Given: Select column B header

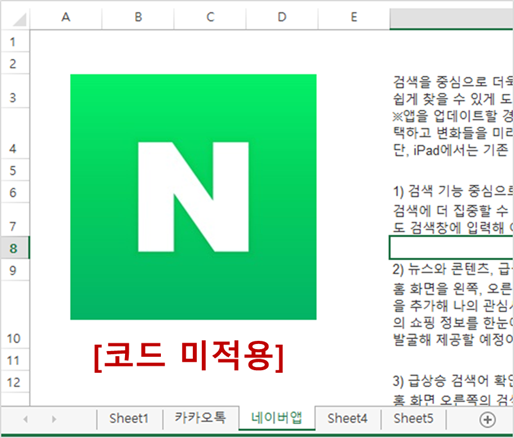Looking at the screenshot, I should [x=138, y=17].
